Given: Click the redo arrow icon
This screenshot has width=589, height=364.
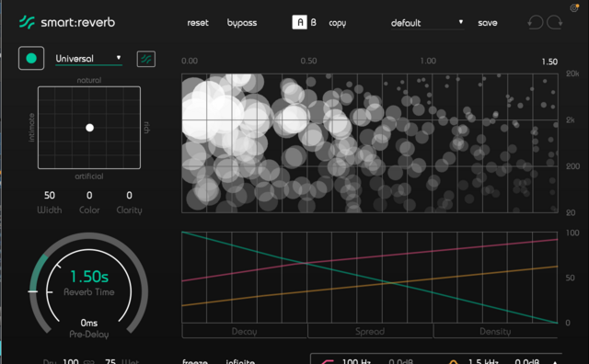Looking at the screenshot, I should click(x=554, y=22).
